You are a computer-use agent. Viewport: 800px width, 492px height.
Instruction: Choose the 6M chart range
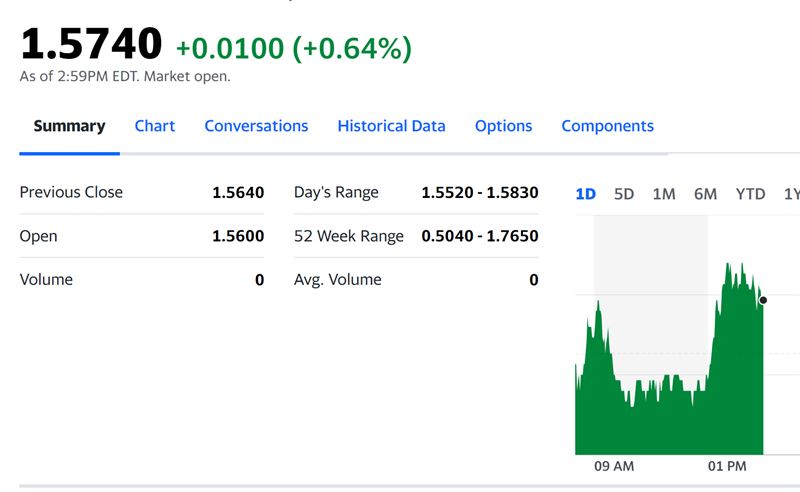705,194
